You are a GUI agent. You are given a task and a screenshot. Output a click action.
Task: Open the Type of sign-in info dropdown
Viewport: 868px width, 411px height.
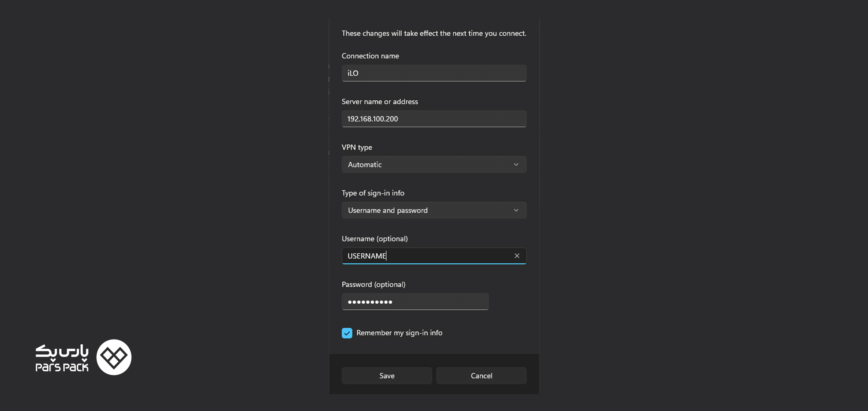click(x=434, y=210)
